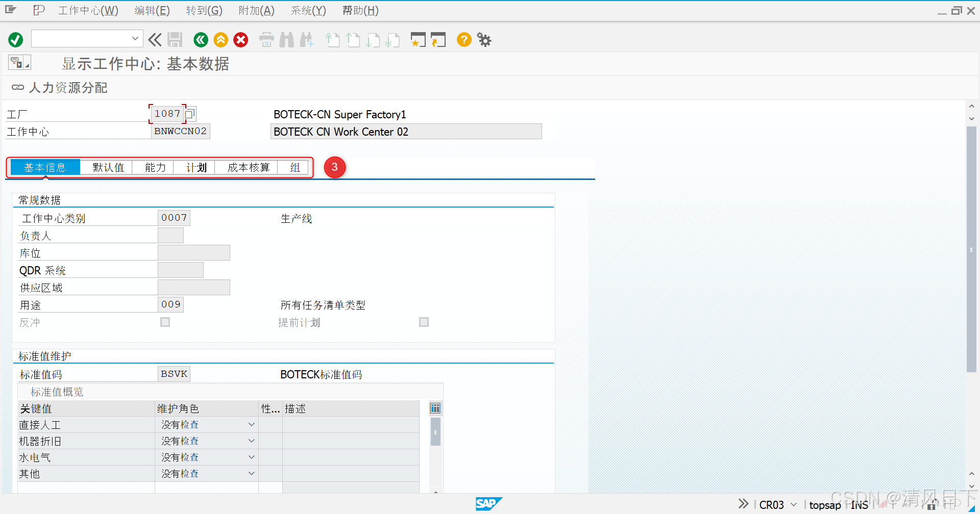Open the command field dropdown
Screen dimensions: 980x514
point(135,39)
